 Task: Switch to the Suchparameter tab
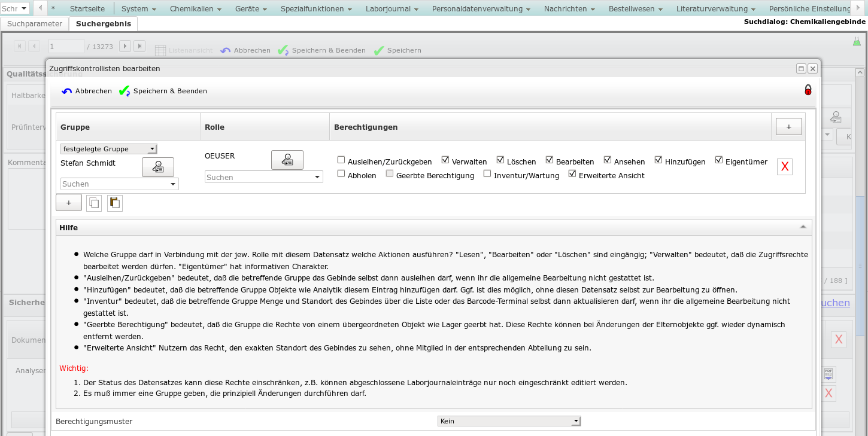point(35,23)
